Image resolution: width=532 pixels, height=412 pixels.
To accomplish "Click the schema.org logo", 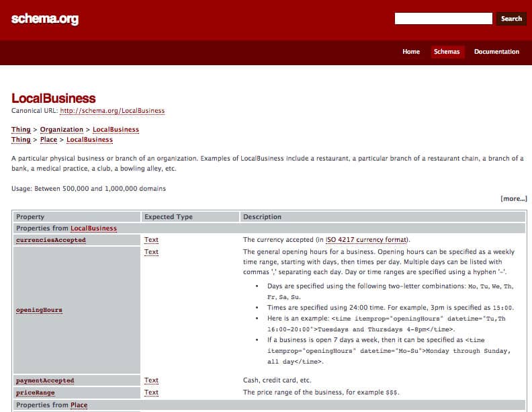I will 45,19.
